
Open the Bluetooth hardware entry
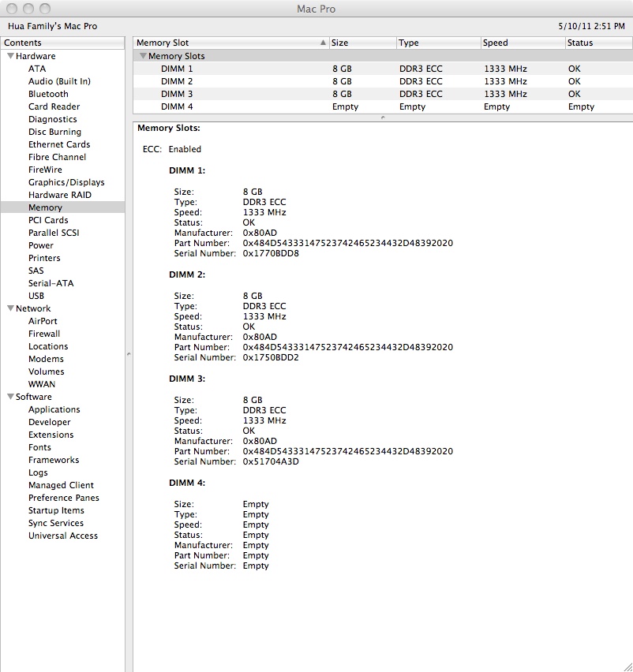pyautogui.click(x=48, y=94)
